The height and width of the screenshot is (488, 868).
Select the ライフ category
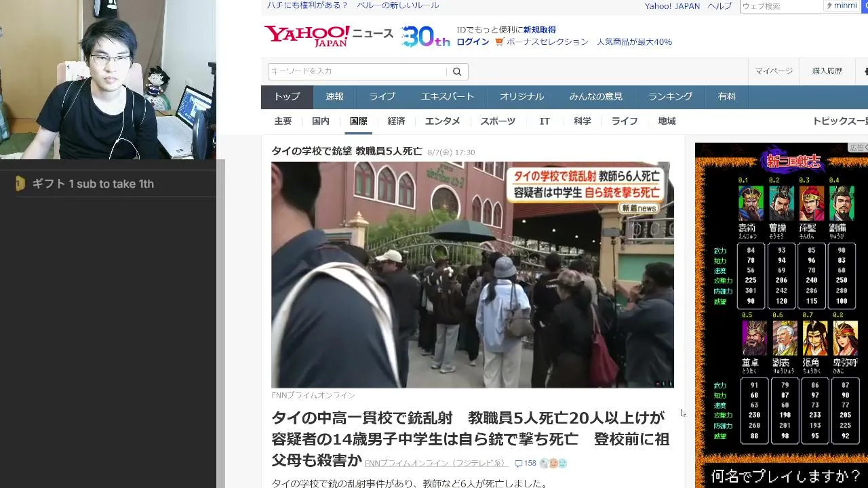click(x=625, y=121)
